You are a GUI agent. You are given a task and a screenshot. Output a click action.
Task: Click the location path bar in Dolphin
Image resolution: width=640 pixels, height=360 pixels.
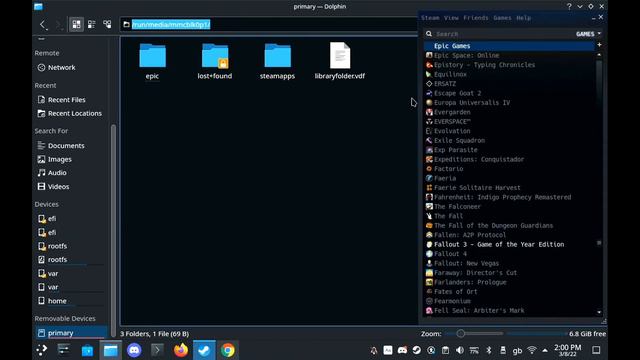(269, 24)
